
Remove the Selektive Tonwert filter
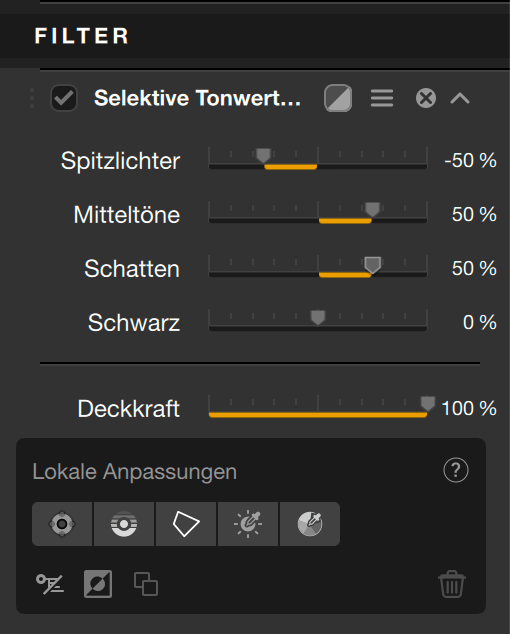point(426,98)
